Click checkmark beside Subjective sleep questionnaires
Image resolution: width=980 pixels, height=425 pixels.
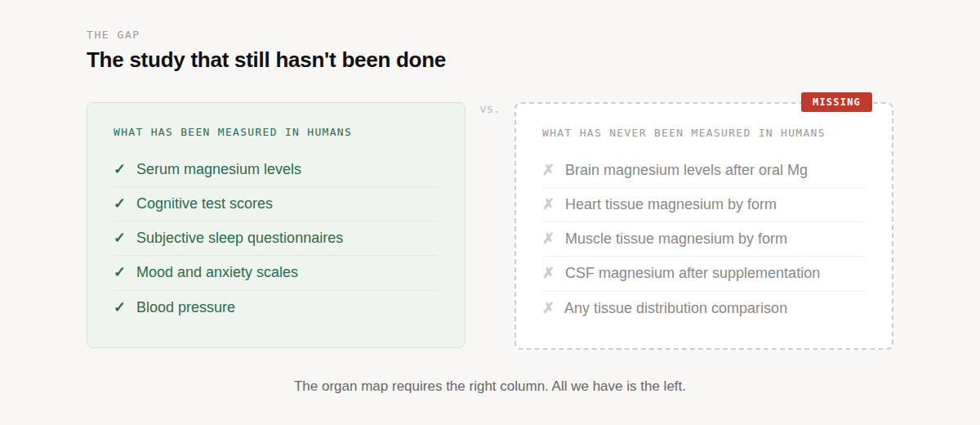click(x=119, y=238)
